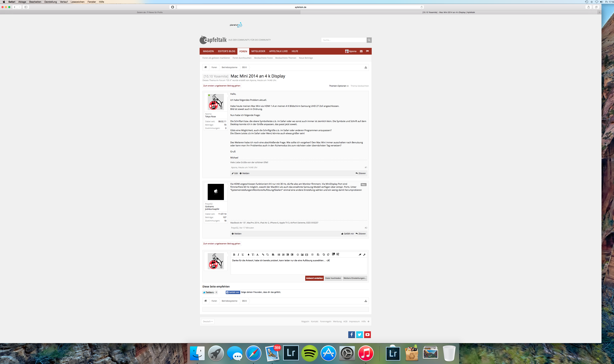Image resolution: width=614 pixels, height=364 pixels.
Task: Open System Preferences from the Dock
Action: [347, 353]
